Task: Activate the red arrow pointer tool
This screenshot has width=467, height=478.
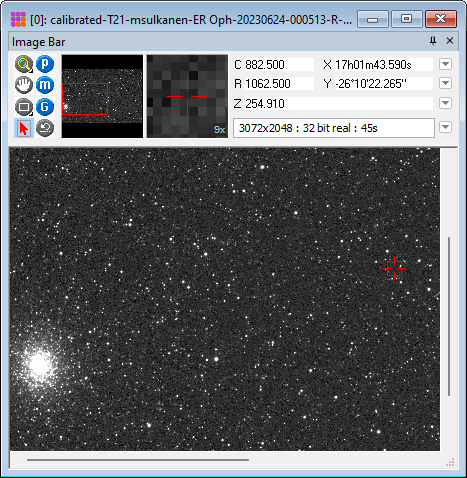Action: coord(24,128)
